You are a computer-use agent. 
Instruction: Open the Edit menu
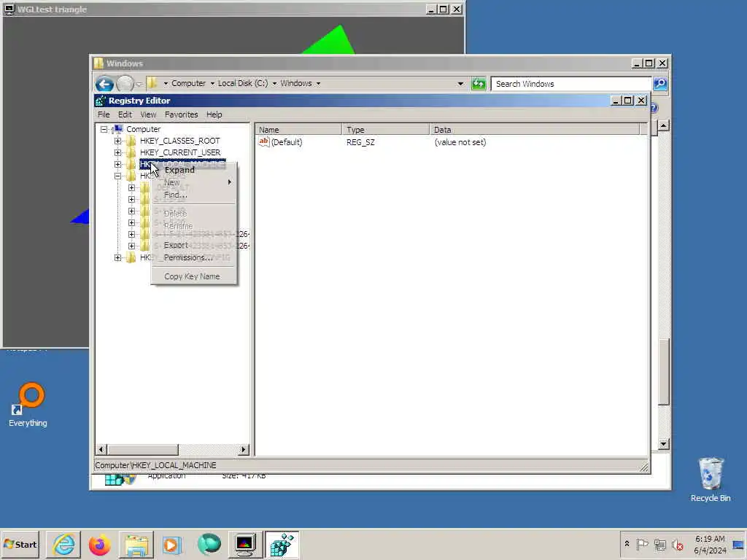(125, 114)
